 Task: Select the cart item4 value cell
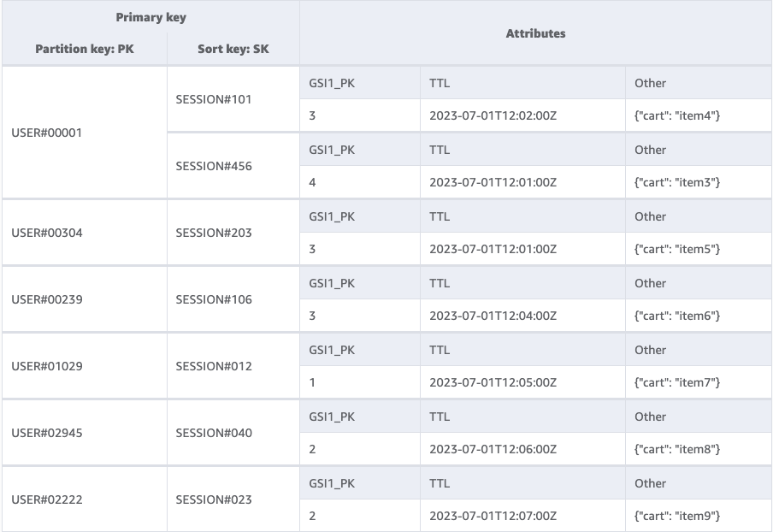click(677, 116)
